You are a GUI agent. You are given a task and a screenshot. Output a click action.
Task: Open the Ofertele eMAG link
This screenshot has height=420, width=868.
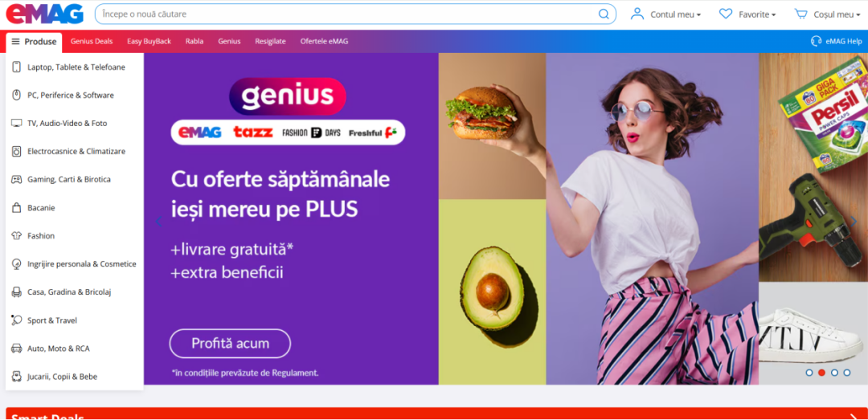325,42
